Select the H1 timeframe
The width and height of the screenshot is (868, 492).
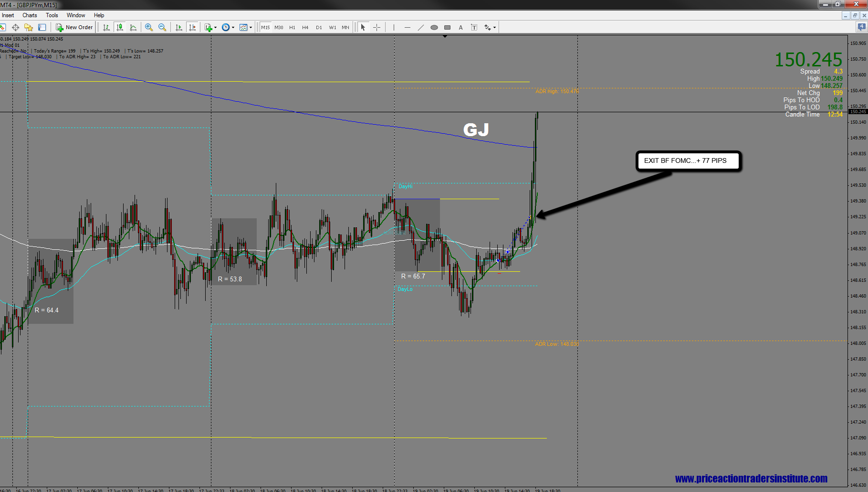tap(292, 27)
